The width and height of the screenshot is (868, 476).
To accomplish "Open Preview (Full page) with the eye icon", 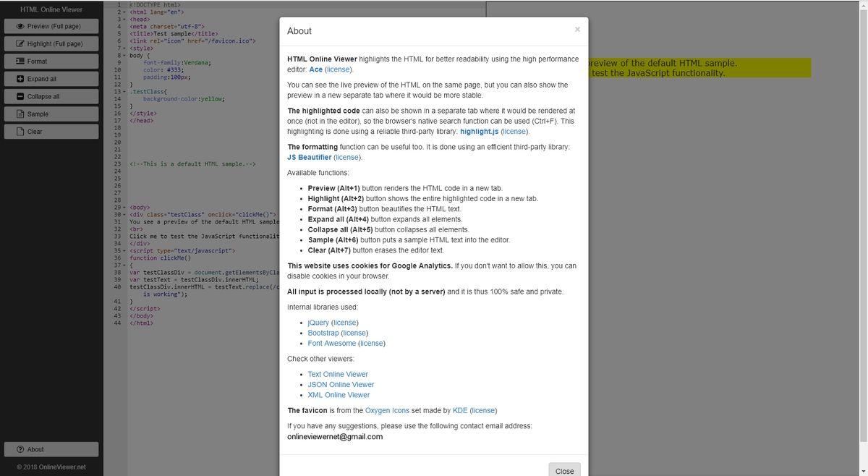I will [x=51, y=26].
